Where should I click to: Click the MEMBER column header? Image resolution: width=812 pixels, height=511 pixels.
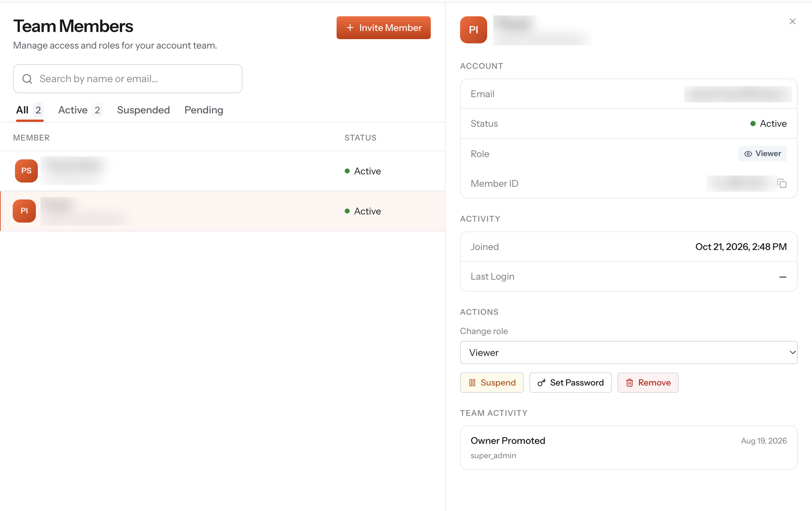click(31, 138)
